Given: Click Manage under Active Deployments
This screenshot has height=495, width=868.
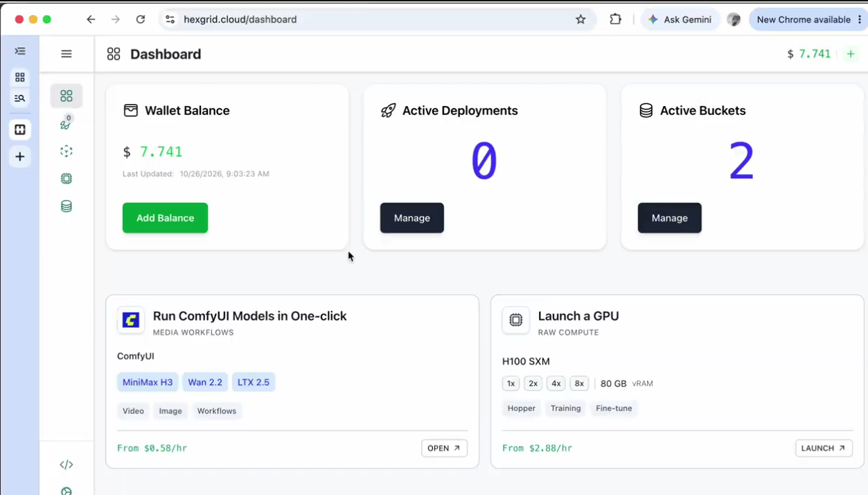Looking at the screenshot, I should click(x=412, y=218).
